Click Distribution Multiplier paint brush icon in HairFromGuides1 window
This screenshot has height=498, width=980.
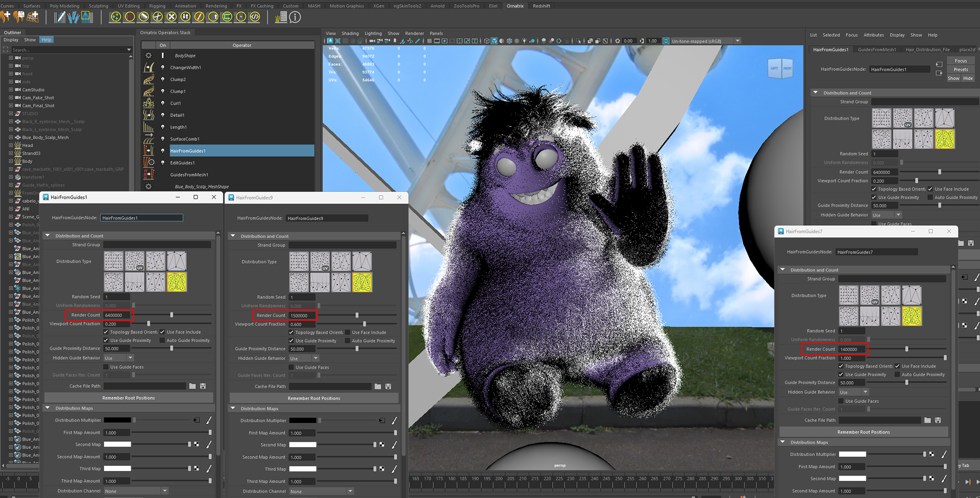[x=209, y=420]
